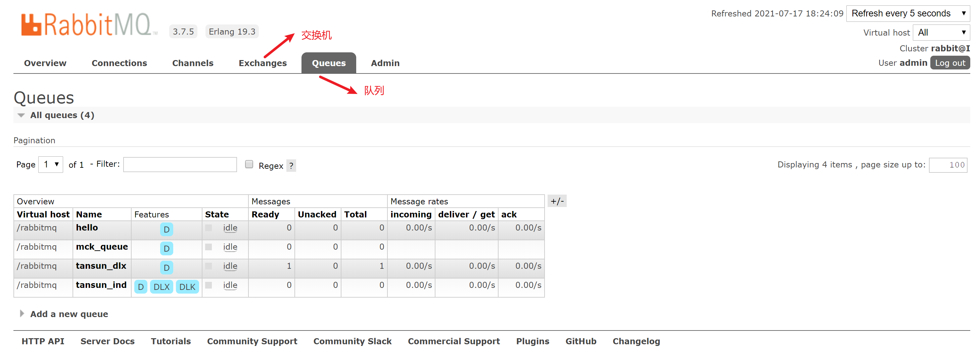Click the state indicator square for mck_queue
The width and height of the screenshot is (980, 357).
click(x=208, y=247)
